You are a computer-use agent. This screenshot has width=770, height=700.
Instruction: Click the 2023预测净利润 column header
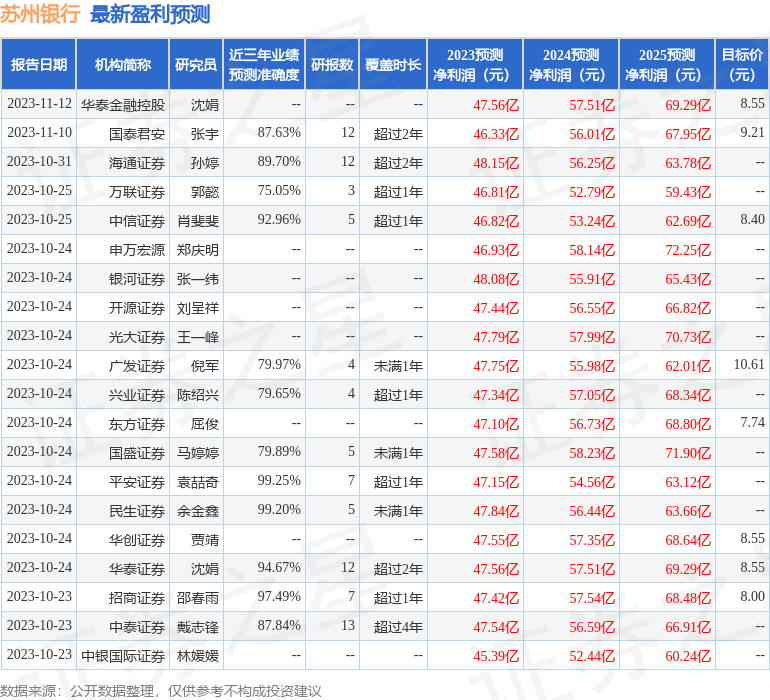(x=475, y=64)
